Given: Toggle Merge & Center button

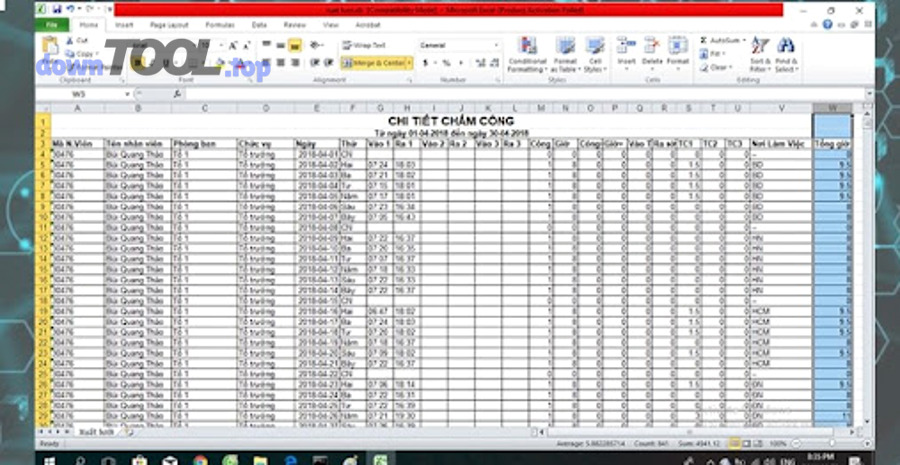Looking at the screenshot, I should (374, 62).
